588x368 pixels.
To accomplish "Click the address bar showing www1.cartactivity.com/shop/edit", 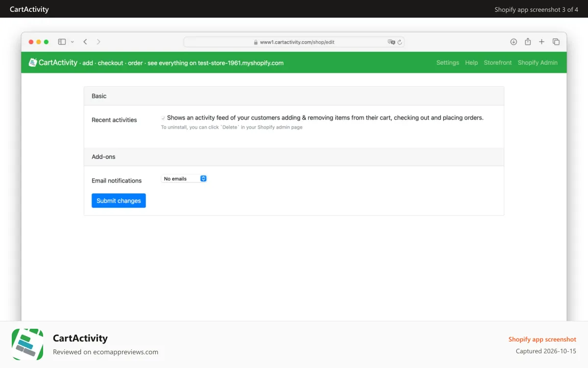I will [x=294, y=42].
